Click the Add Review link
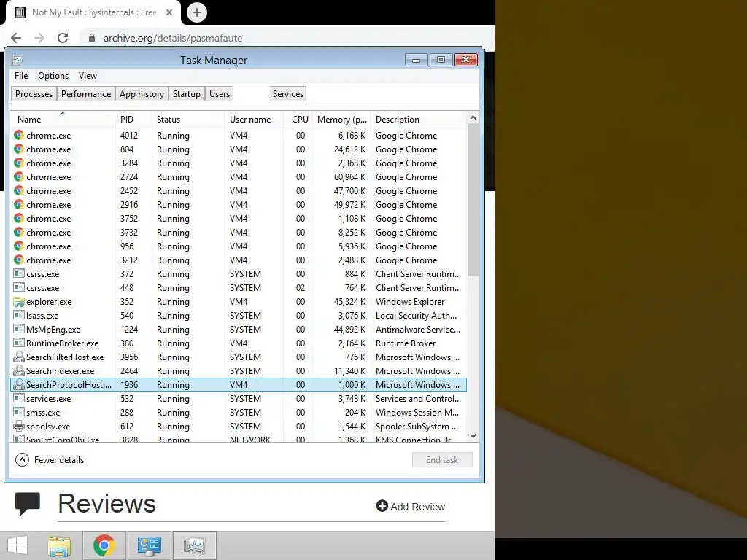747x560 pixels. tap(410, 506)
